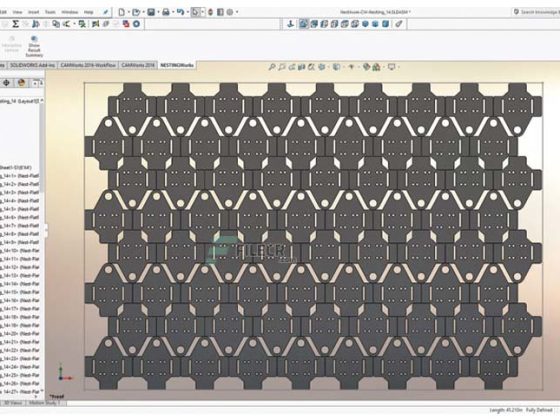Image resolution: width=560 pixels, height=420 pixels.
Task: Open the New document dropdown arrow
Action: (129, 12)
